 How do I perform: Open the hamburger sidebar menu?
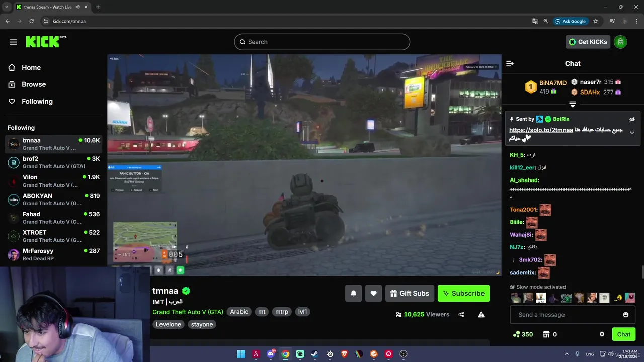pos(14,42)
